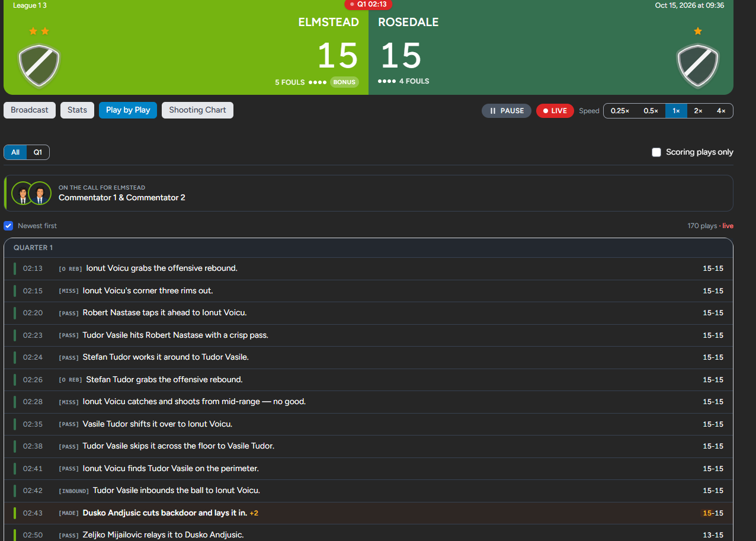
Task: Select the Q1 quarter filter
Action: [38, 152]
